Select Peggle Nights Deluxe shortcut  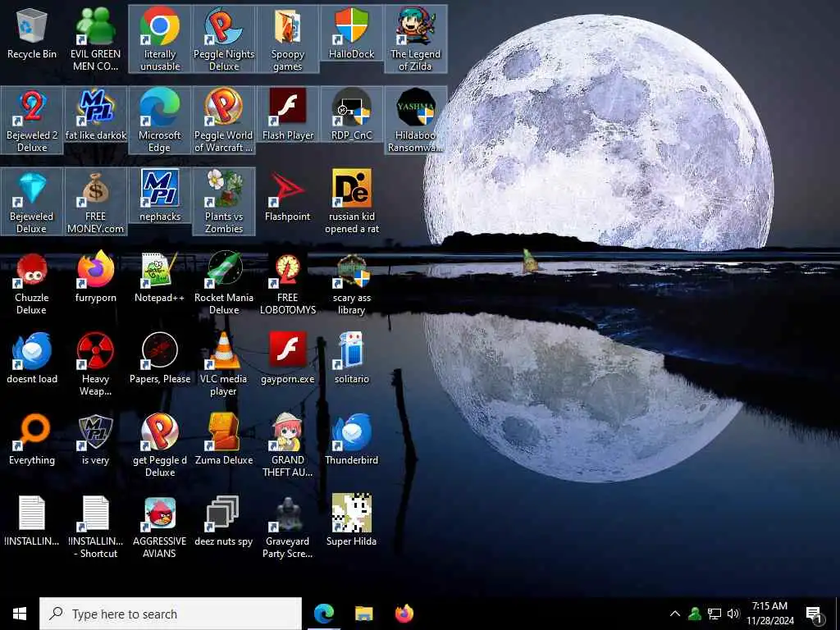click(224, 39)
